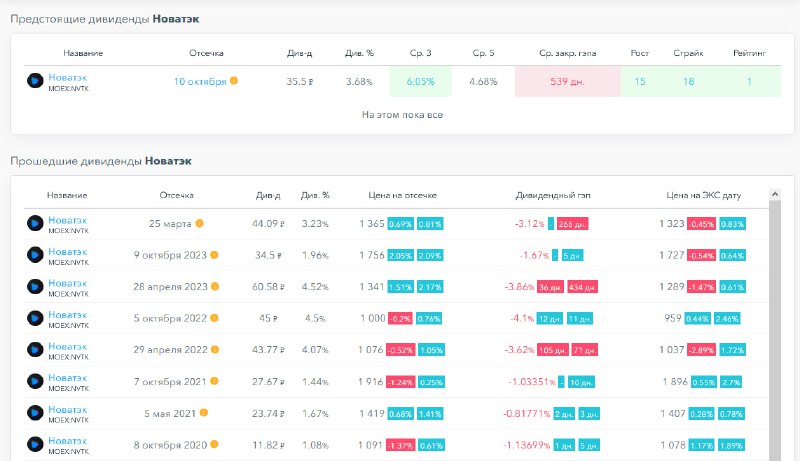The width and height of the screenshot is (800, 461).
Task: Click the orange dot beside 8 октября 2020
Action: [x=214, y=444]
